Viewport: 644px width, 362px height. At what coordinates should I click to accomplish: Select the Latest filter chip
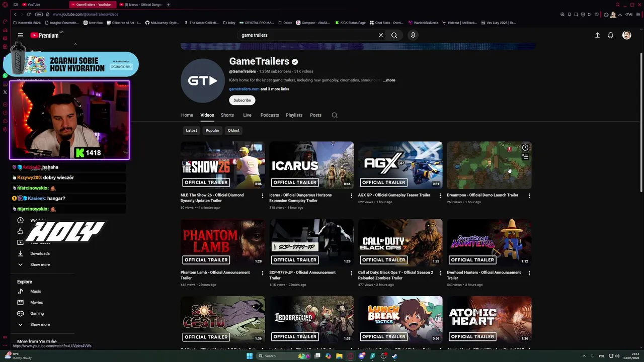click(x=191, y=131)
